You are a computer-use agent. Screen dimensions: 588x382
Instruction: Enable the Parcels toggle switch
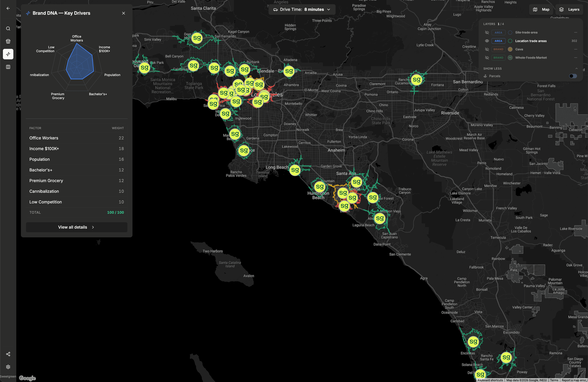573,76
